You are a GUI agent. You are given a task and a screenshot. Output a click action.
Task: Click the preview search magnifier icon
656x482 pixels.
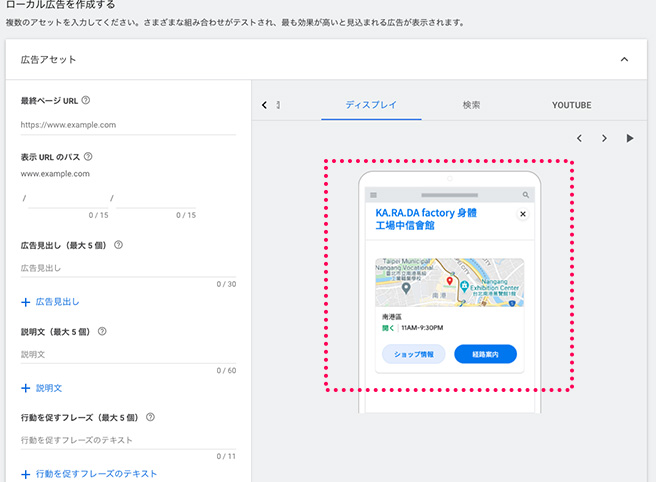[526, 195]
